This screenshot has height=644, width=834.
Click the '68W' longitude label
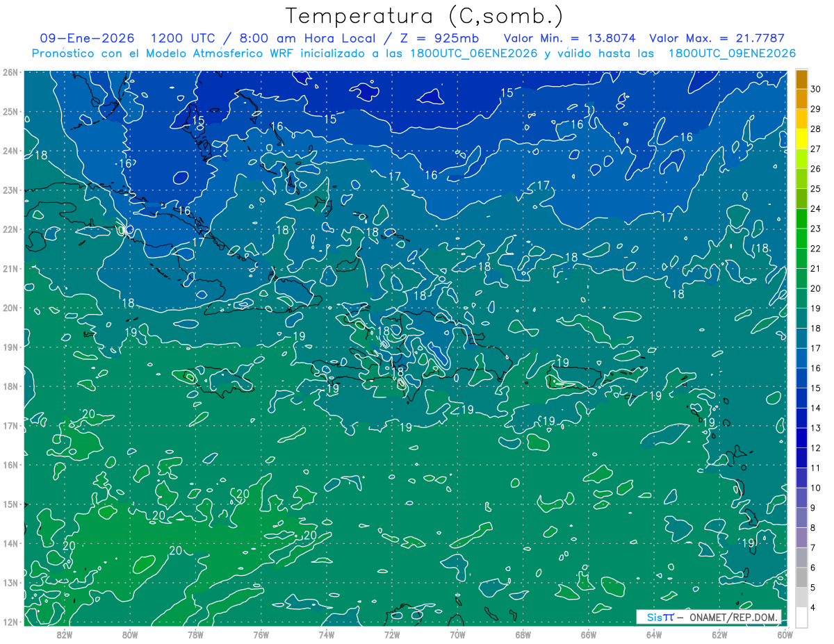point(523,634)
